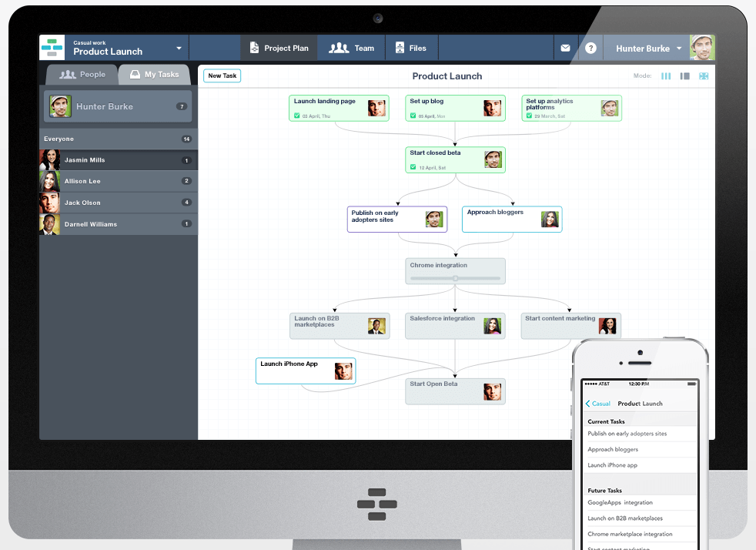
Task: Toggle the Set up blog task checkmark
Action: pos(414,115)
